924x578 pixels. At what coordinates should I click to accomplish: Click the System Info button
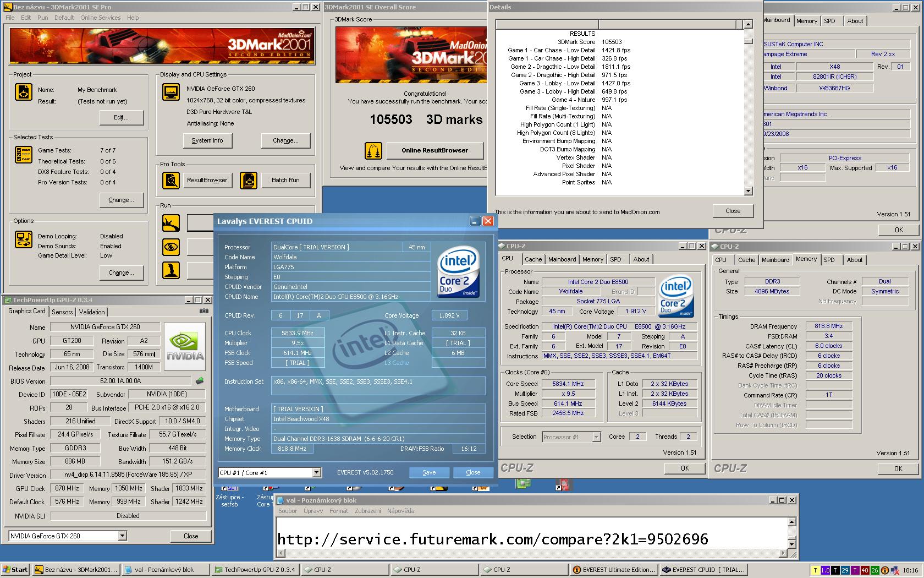coord(207,140)
